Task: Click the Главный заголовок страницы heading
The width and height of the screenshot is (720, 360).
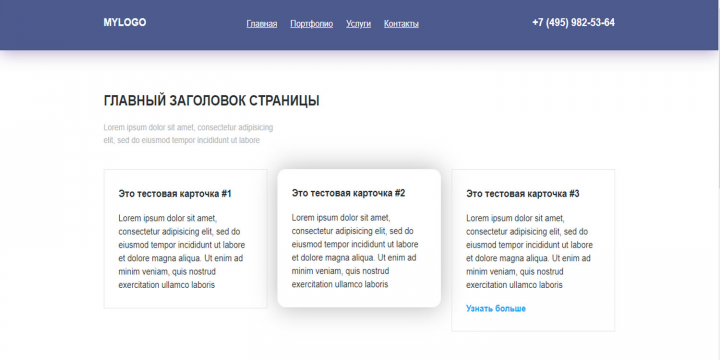Action: [212, 101]
